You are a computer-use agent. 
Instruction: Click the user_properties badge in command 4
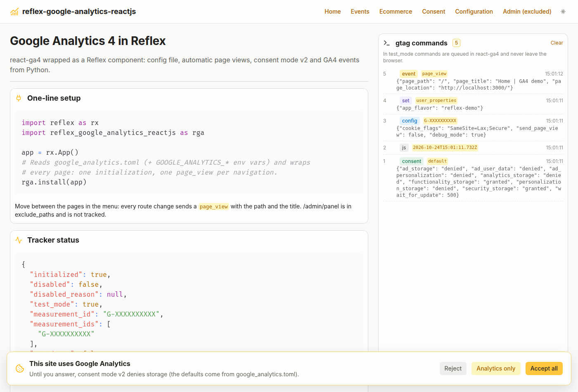[x=436, y=101]
